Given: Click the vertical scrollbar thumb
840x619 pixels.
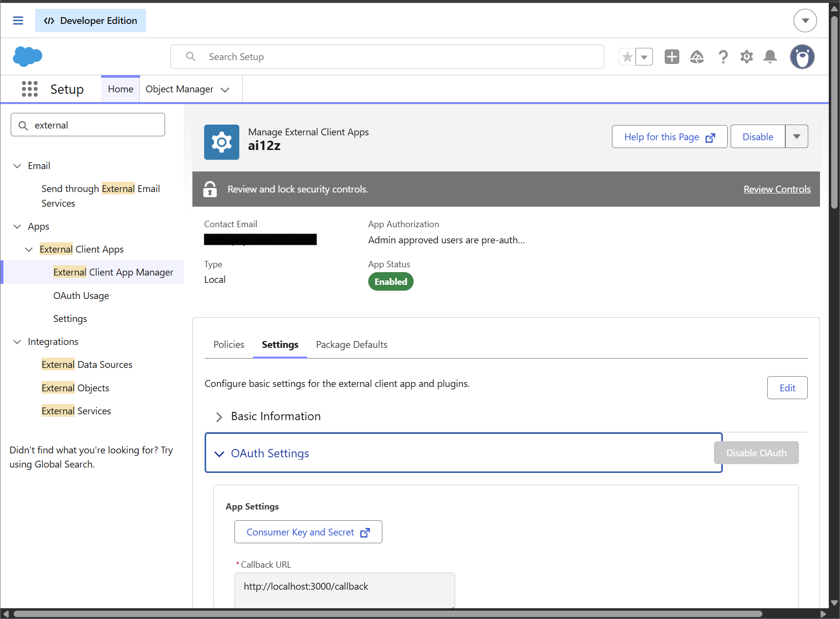Looking at the screenshot, I should [x=834, y=112].
